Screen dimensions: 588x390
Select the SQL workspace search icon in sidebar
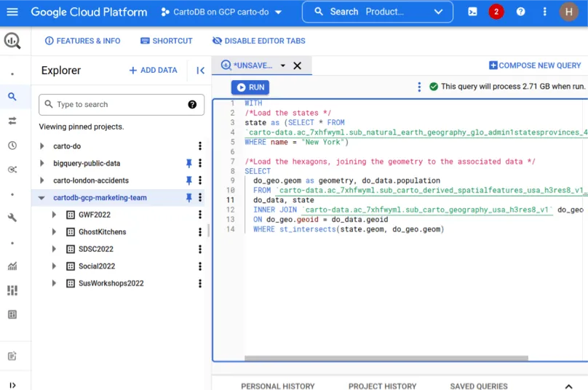(12, 97)
